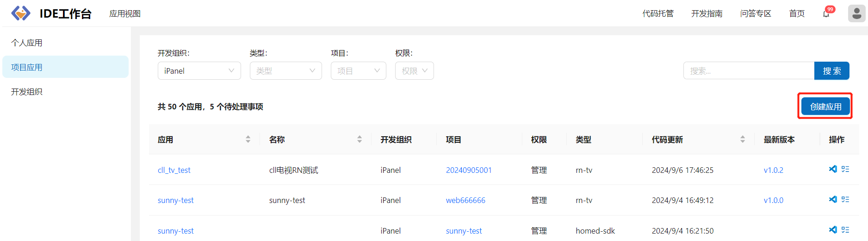Open the 项目 filter dropdown
The height and width of the screenshot is (241, 868).
pyautogui.click(x=358, y=71)
